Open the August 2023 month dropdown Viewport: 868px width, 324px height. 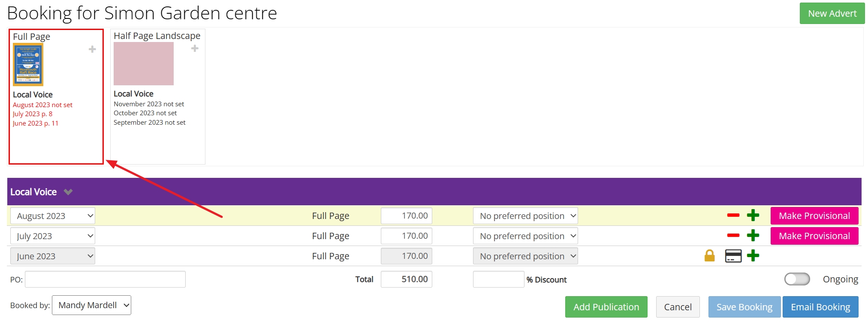point(53,216)
